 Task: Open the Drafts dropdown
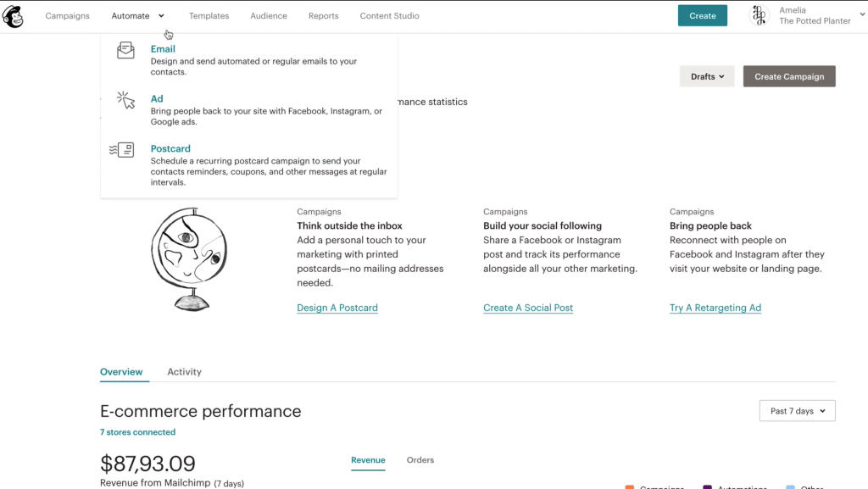(707, 76)
